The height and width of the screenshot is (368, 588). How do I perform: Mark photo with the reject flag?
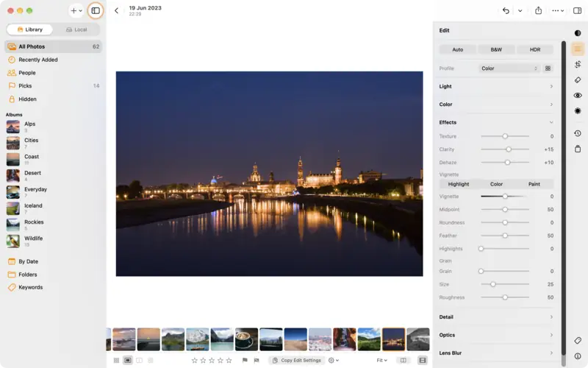pyautogui.click(x=257, y=360)
